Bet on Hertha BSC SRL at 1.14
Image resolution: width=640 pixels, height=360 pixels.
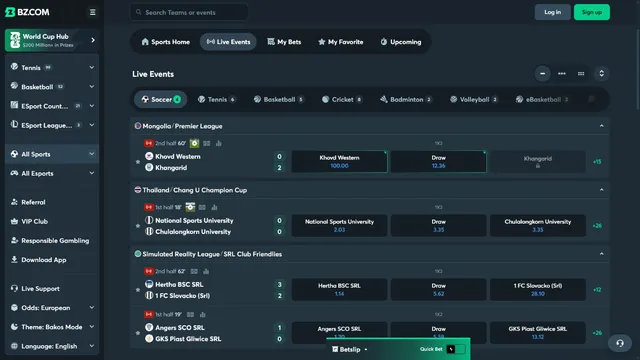[x=339, y=290]
